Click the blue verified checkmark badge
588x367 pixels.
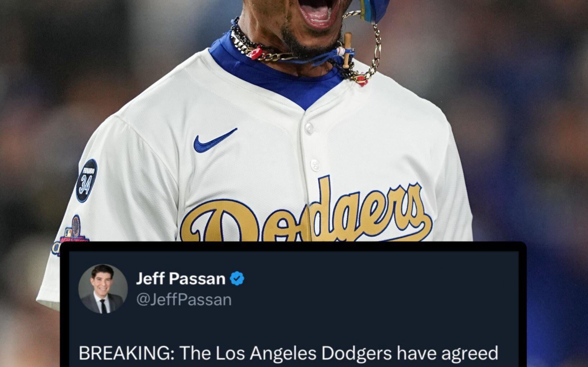(x=237, y=278)
